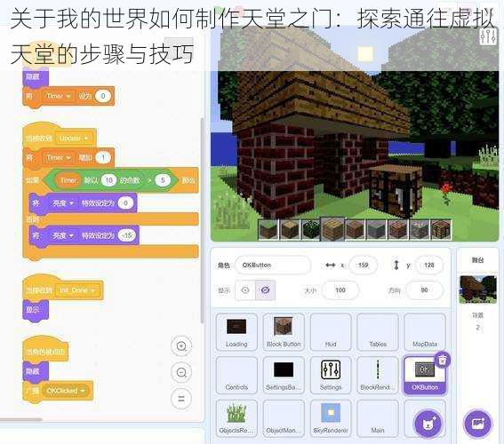This screenshot has width=504, height=444.
Task: Select highlighted wooden planks hotbar slot
Action: pyautogui.click(x=332, y=229)
